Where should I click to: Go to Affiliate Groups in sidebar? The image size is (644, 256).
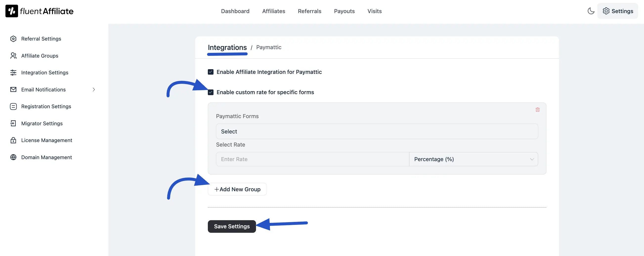point(40,56)
